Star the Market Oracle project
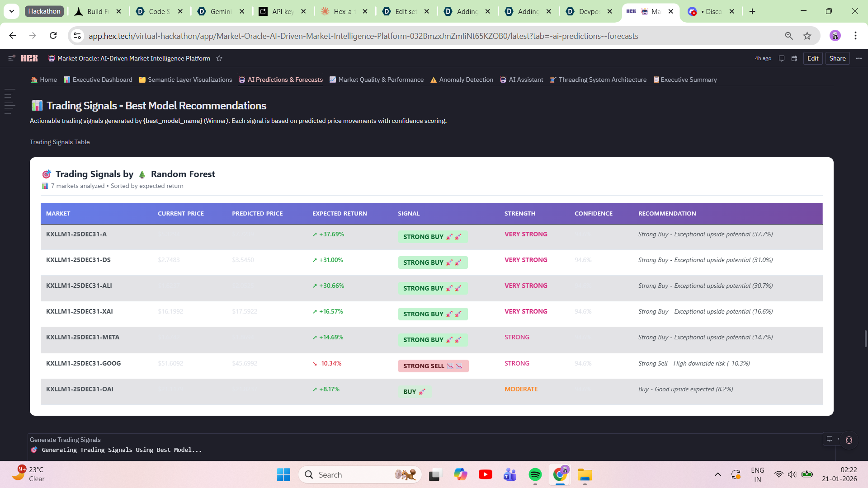Image resolution: width=868 pixels, height=488 pixels. point(219,58)
